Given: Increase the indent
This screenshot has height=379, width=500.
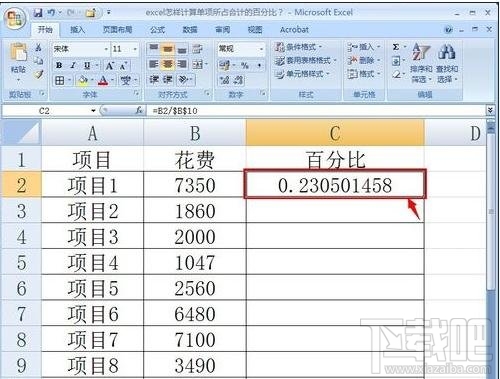Looking at the screenshot, I should [168, 79].
